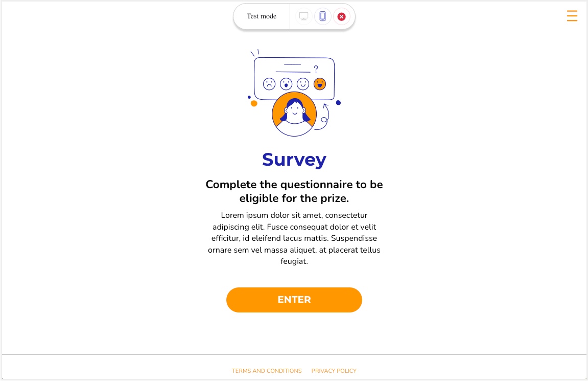Click the orange dot left of avatar

(254, 104)
